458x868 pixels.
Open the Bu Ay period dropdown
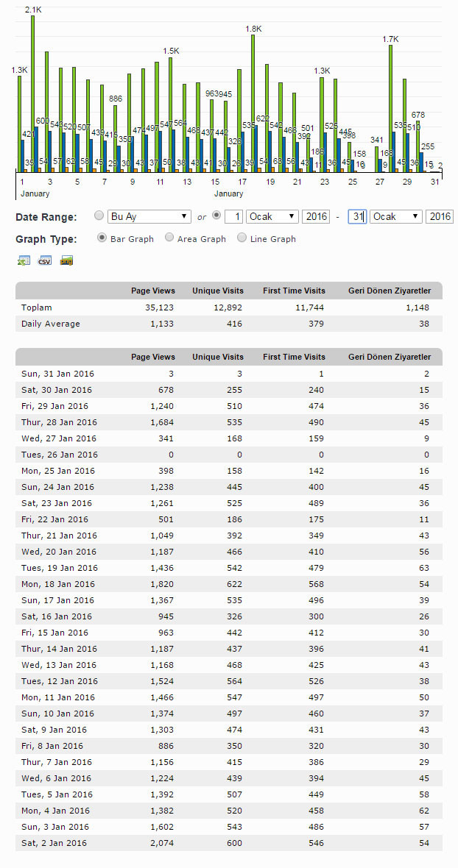coord(149,216)
